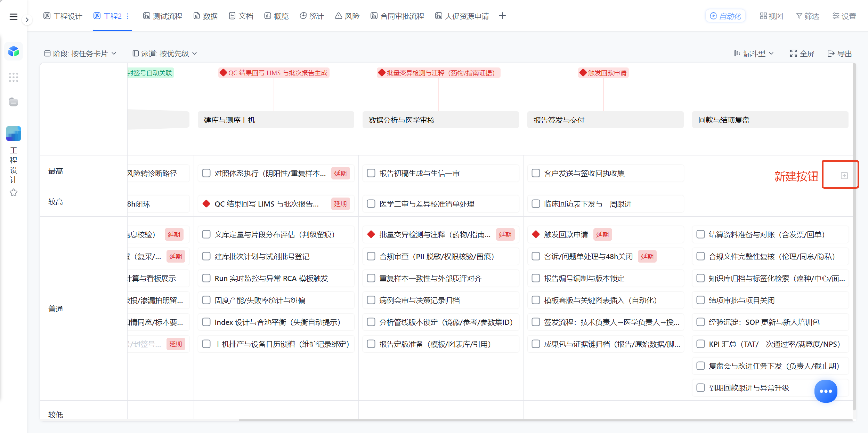Check the KPI 汇总 task checkbox
868x433 pixels.
pos(701,344)
